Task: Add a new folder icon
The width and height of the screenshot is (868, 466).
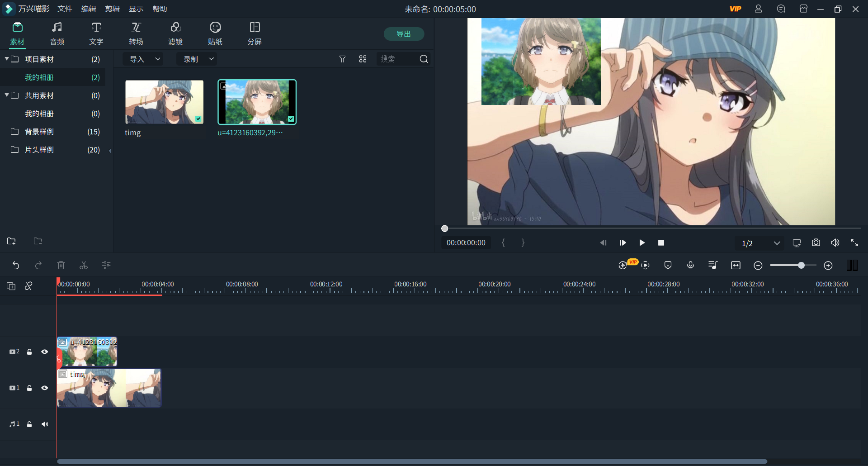Action: pos(11,241)
